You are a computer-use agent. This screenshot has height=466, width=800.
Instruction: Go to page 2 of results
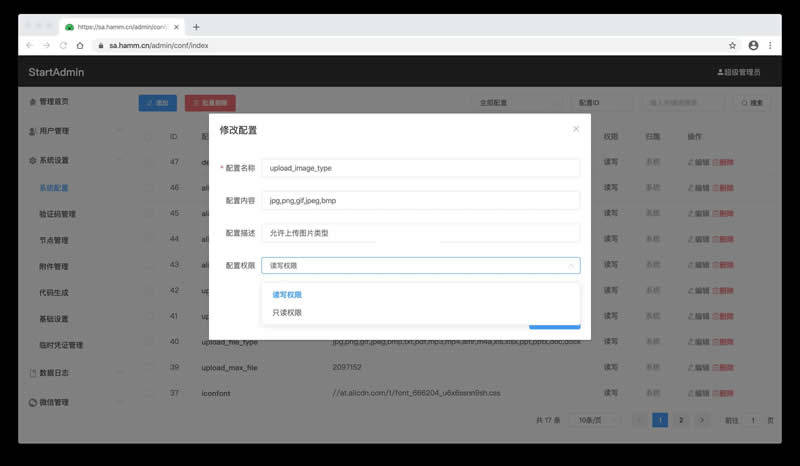pyautogui.click(x=681, y=420)
